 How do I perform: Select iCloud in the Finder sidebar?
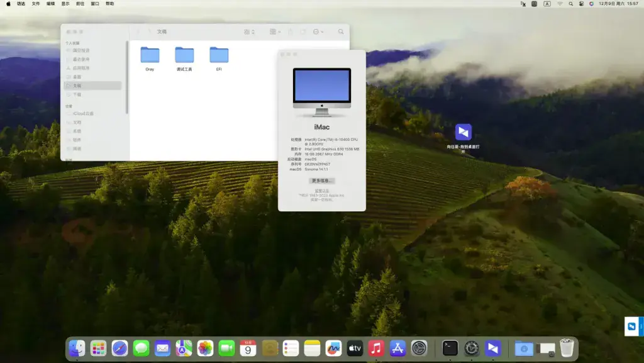coord(83,113)
